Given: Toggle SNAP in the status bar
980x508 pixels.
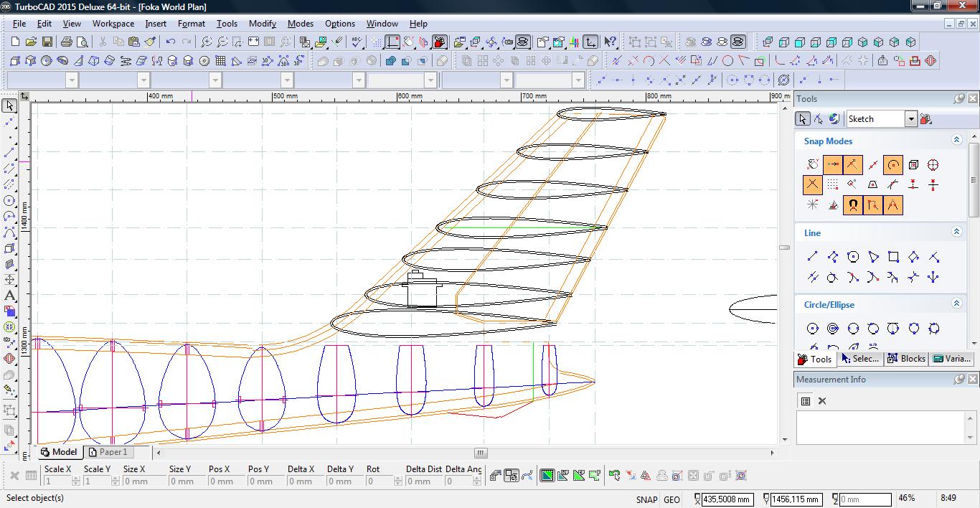Looking at the screenshot, I should (646, 499).
